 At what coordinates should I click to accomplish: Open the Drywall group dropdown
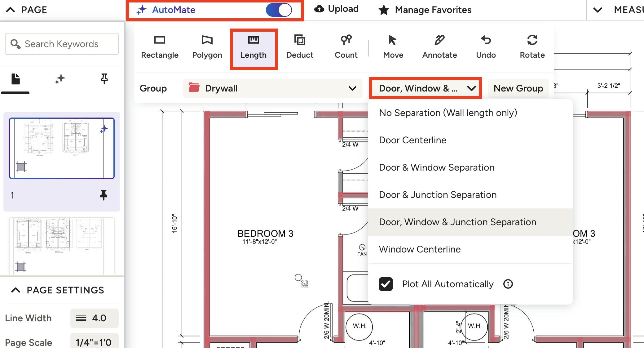[272, 88]
